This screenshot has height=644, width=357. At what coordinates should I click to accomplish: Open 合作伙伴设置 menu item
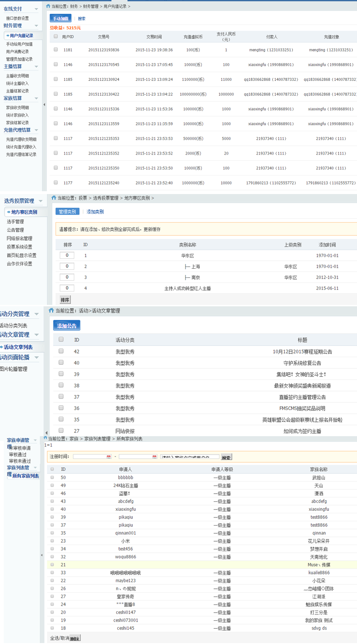click(20, 263)
